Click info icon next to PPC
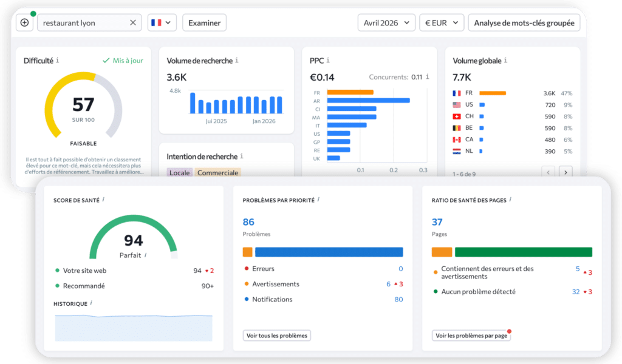 pyautogui.click(x=328, y=60)
